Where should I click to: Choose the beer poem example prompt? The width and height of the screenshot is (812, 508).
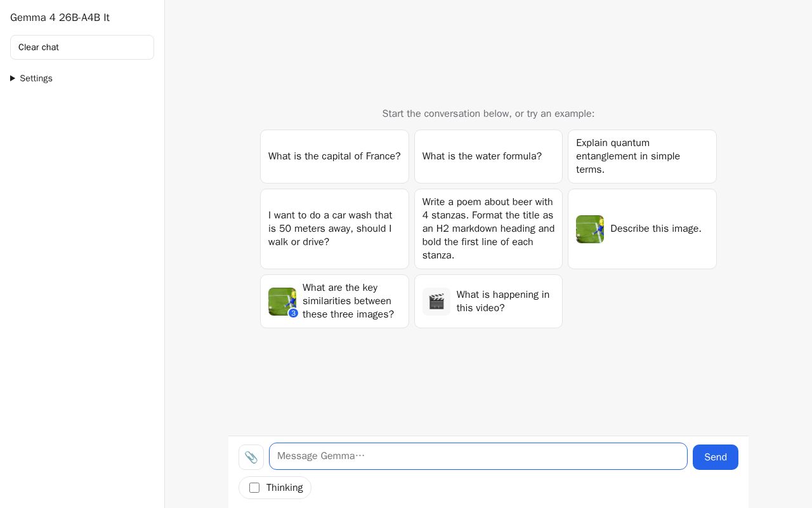pos(488,229)
